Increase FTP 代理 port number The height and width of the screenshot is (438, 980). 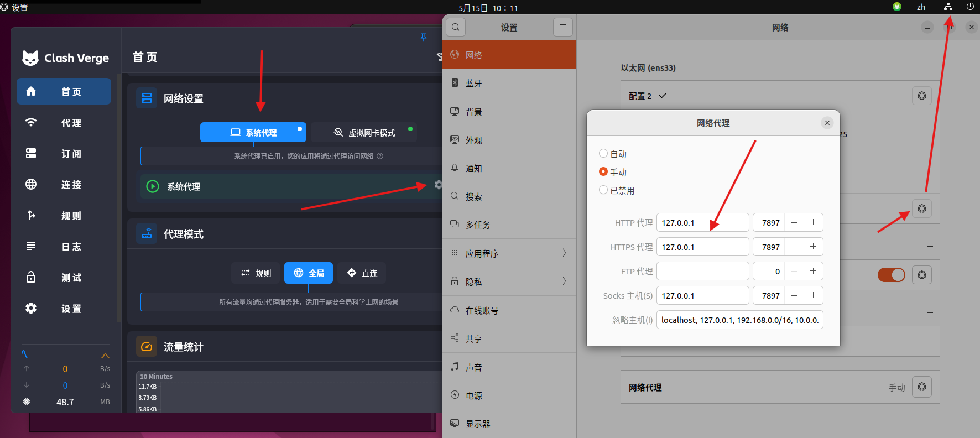[813, 271]
